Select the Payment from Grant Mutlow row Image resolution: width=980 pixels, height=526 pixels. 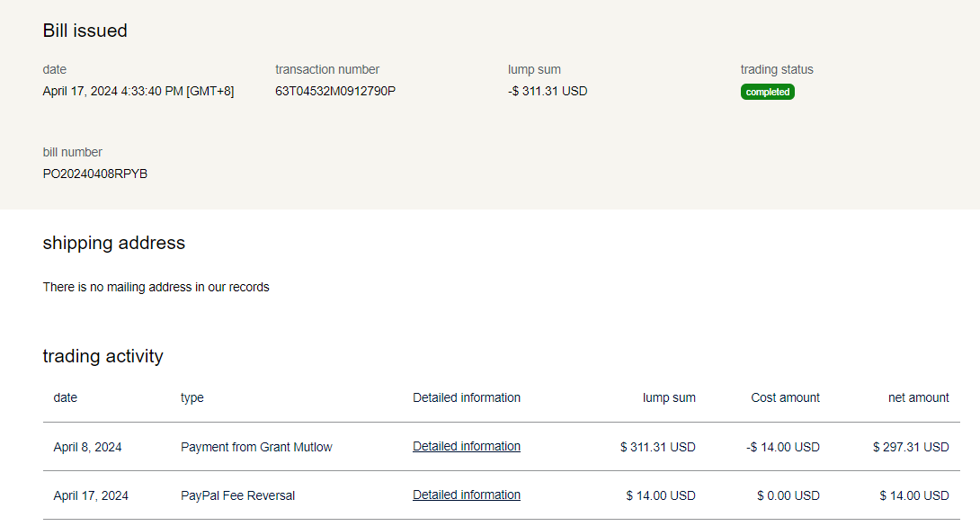(x=256, y=447)
